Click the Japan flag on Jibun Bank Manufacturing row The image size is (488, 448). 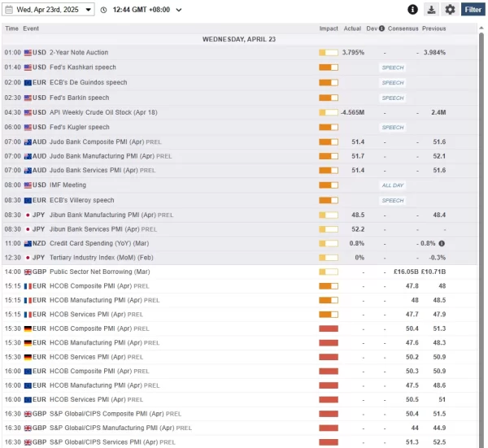click(x=28, y=215)
